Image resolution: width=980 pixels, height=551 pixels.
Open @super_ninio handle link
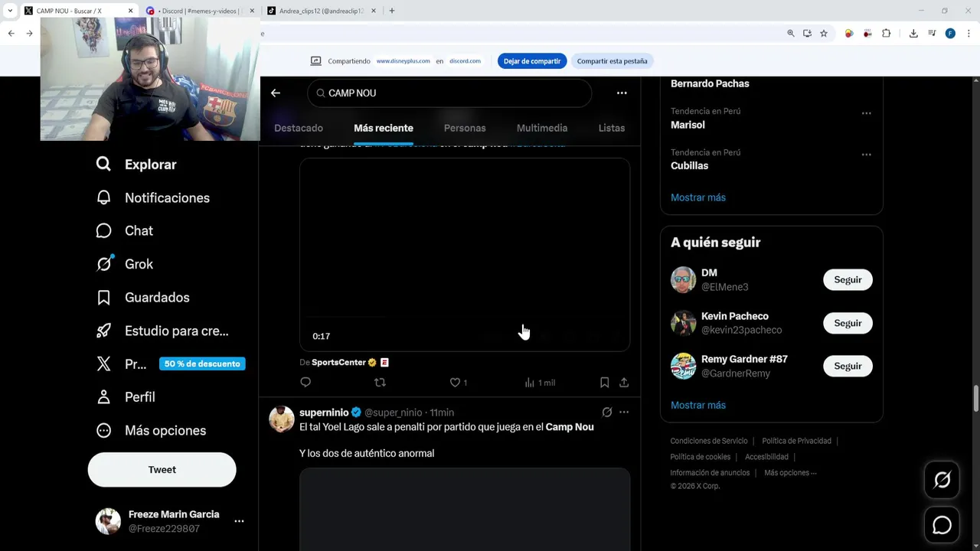click(393, 412)
